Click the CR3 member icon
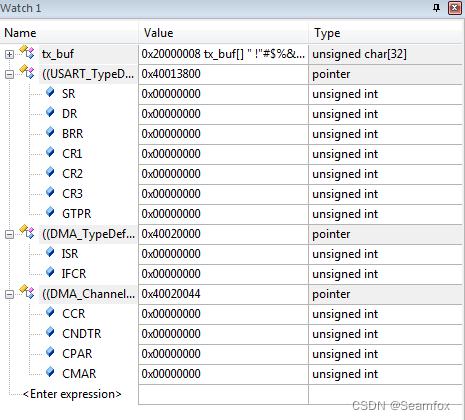Image resolution: width=465 pixels, height=420 pixels. pos(50,192)
